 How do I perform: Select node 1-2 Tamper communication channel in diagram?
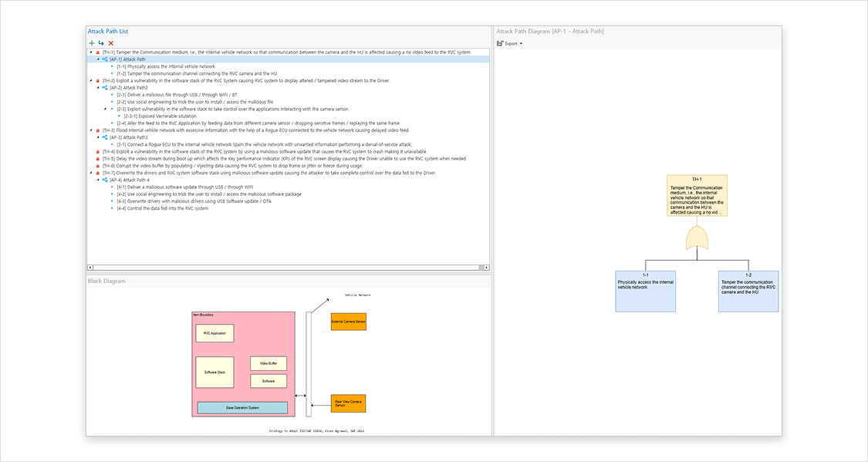coord(748,292)
